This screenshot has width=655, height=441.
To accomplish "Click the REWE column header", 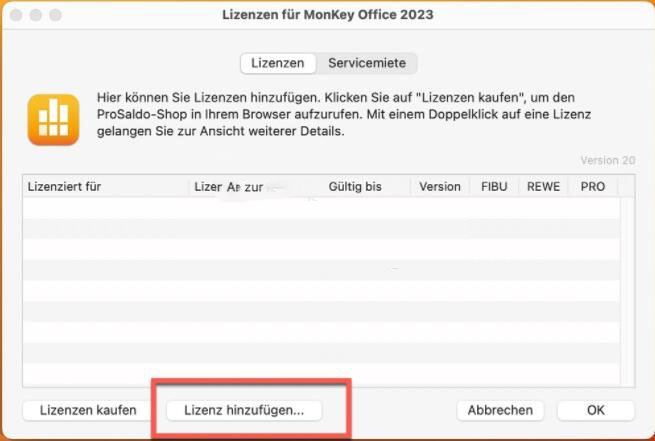I will click(543, 187).
